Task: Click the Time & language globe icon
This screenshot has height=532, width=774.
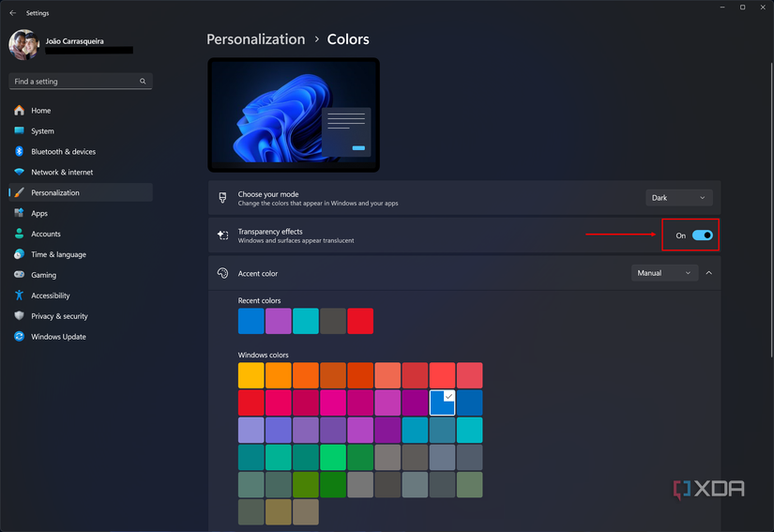Action: (20, 254)
